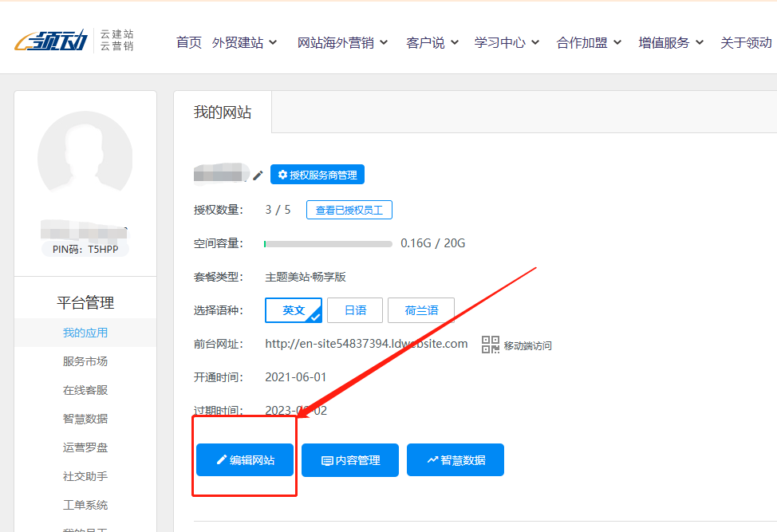The height and width of the screenshot is (532, 777).
Task: Expand the 外贸建站 dropdown menu
Action: 244,43
